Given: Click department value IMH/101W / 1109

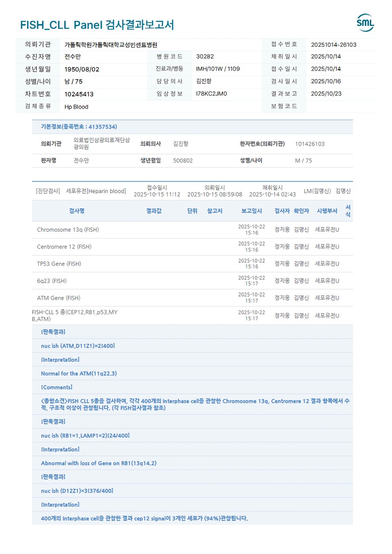Looking at the screenshot, I should click(x=218, y=69).
